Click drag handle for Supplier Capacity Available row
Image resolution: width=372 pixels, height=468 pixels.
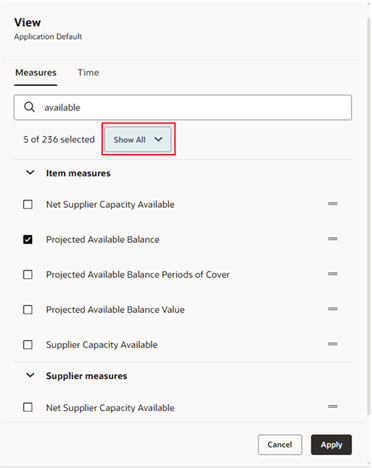333,344
